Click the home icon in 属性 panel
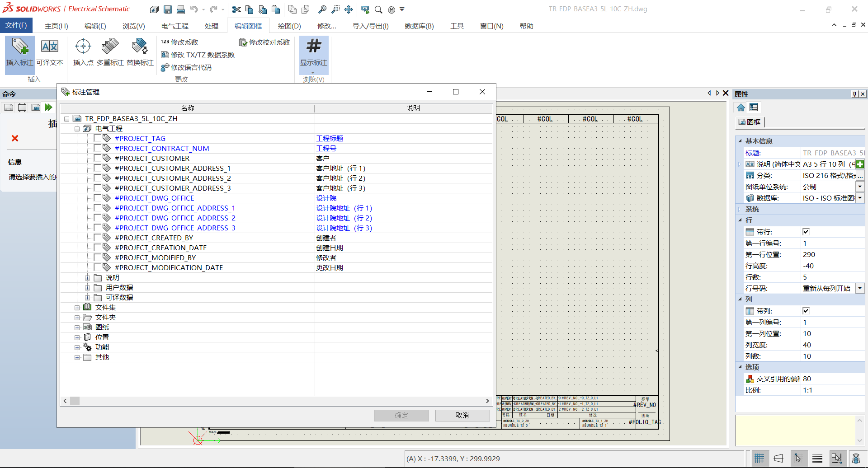 pos(741,108)
